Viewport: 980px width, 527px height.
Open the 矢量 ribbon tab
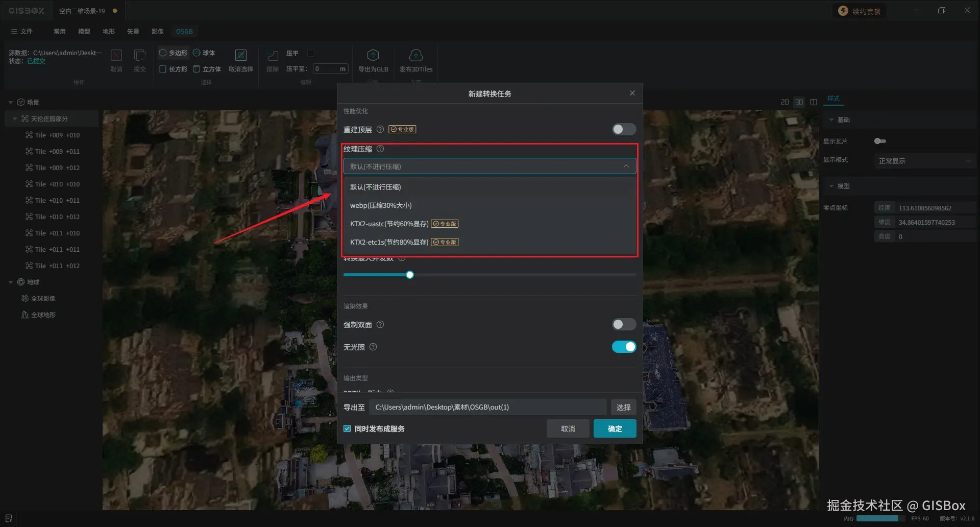coord(133,31)
